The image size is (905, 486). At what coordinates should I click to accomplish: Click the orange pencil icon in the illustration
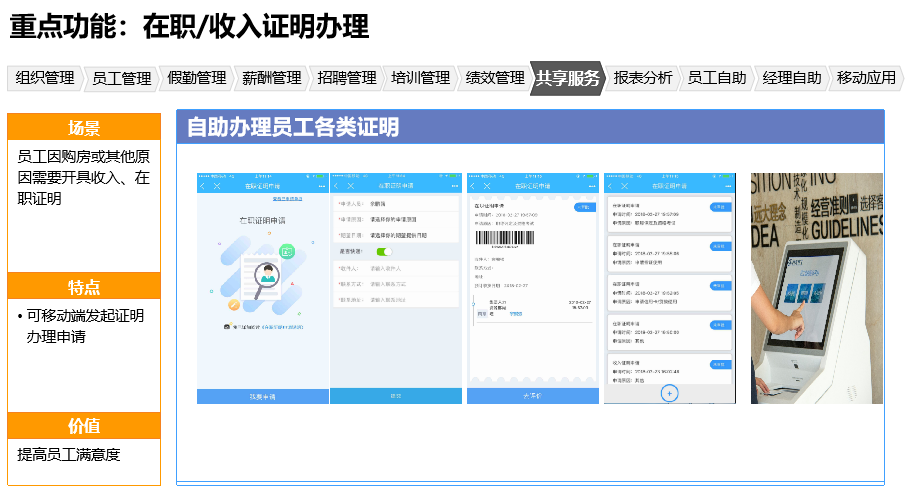tap(233, 304)
